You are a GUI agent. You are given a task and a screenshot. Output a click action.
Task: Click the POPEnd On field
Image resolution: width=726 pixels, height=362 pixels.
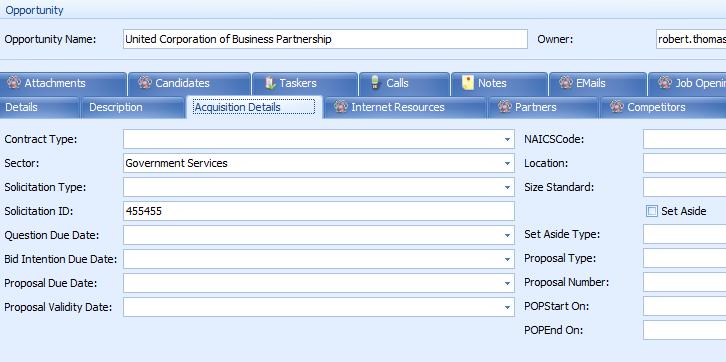684,331
